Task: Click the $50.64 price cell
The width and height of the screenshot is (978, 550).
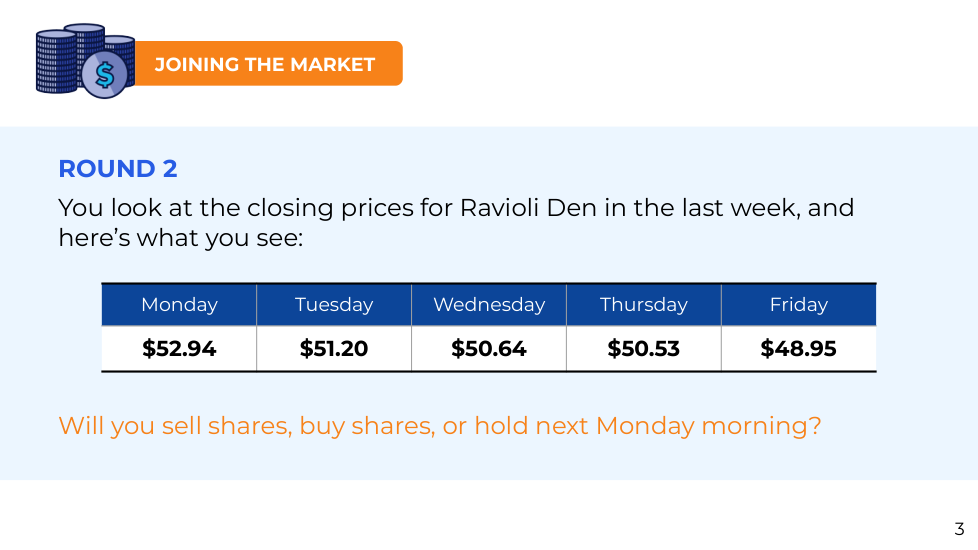Action: [489, 349]
